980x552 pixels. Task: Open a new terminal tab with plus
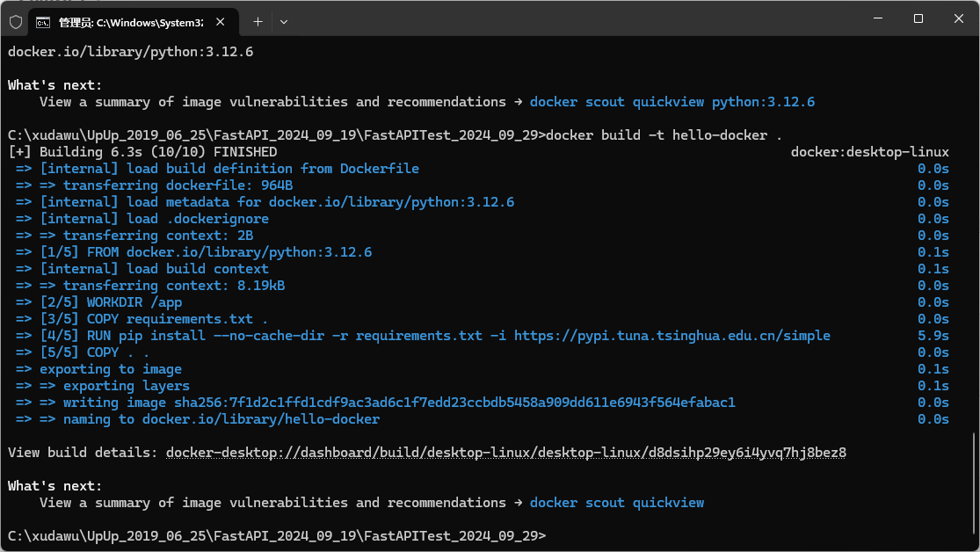click(x=258, y=22)
